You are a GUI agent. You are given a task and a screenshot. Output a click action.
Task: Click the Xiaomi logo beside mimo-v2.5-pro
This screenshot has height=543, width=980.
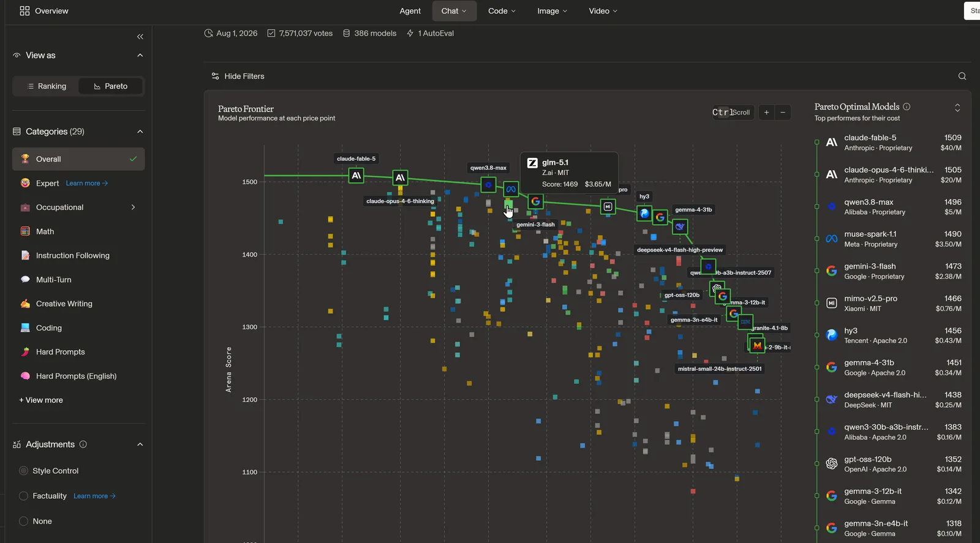tap(832, 303)
